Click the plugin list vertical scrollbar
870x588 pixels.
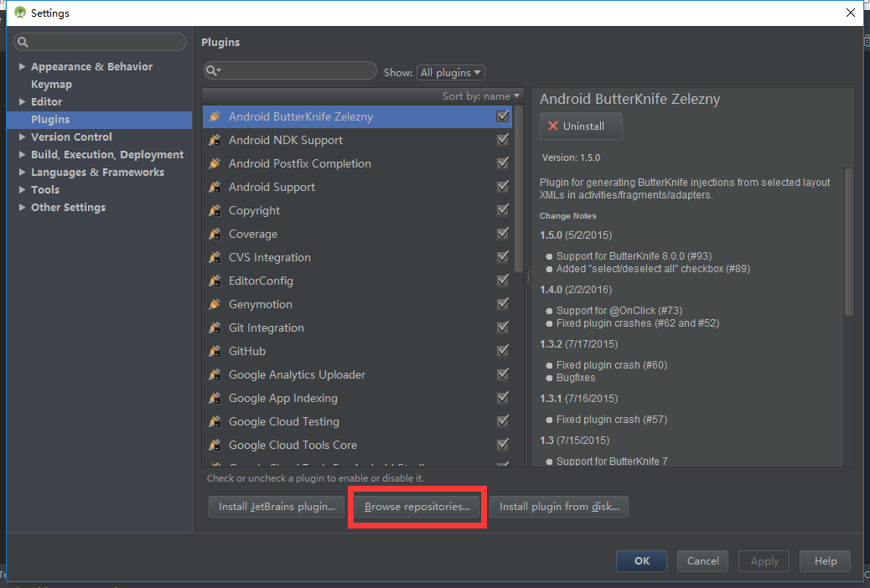[519, 188]
